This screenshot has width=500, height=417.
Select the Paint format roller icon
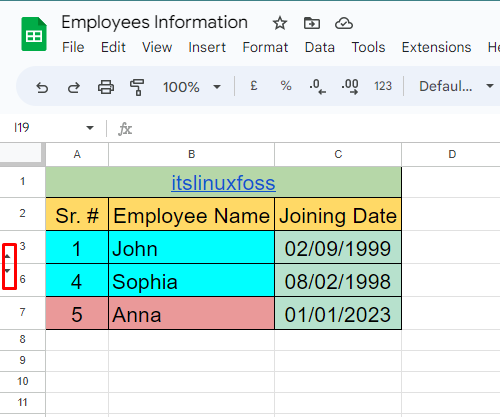pyautogui.click(x=137, y=87)
